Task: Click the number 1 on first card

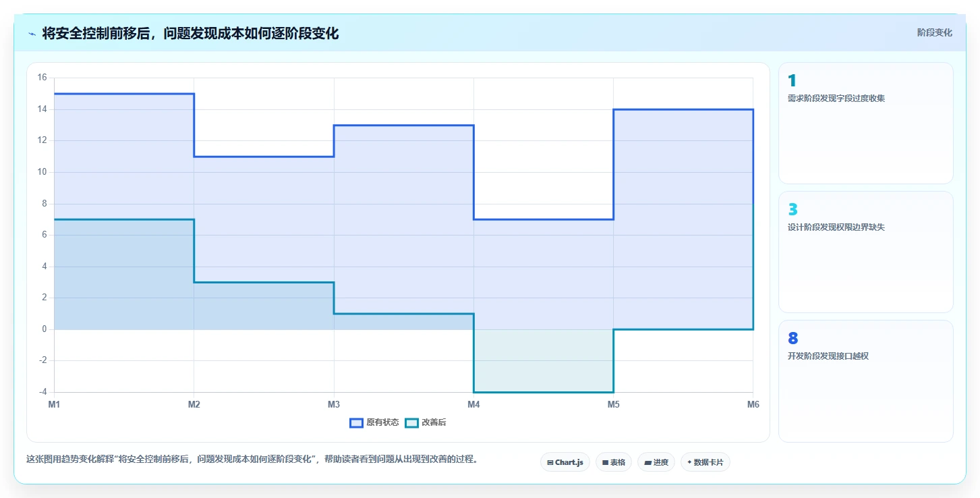Action: coord(792,80)
